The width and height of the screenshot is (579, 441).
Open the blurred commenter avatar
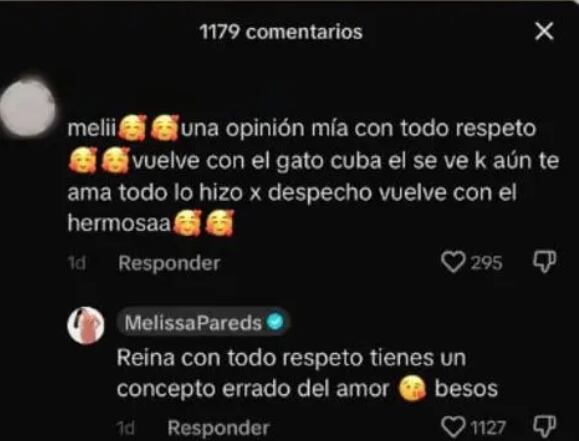(28, 107)
